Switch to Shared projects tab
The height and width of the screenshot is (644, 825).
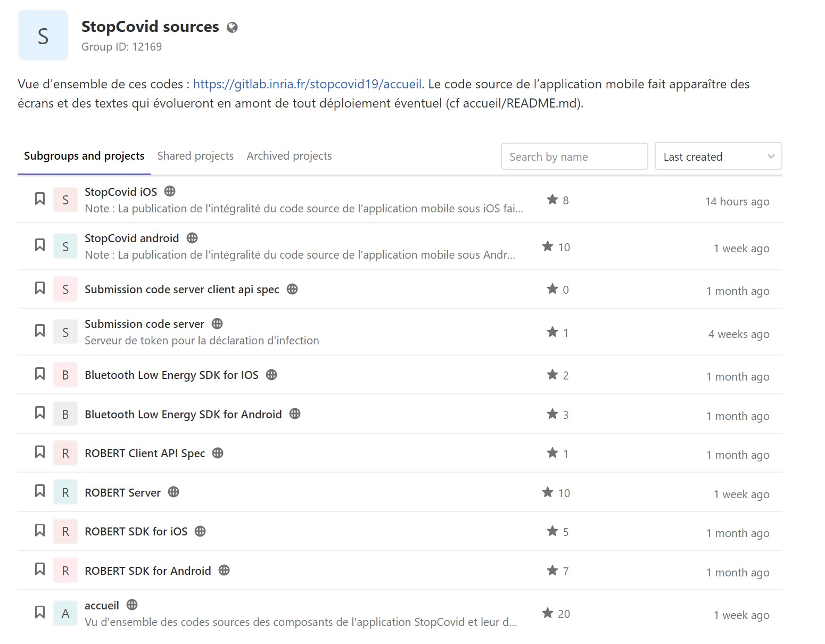(195, 156)
